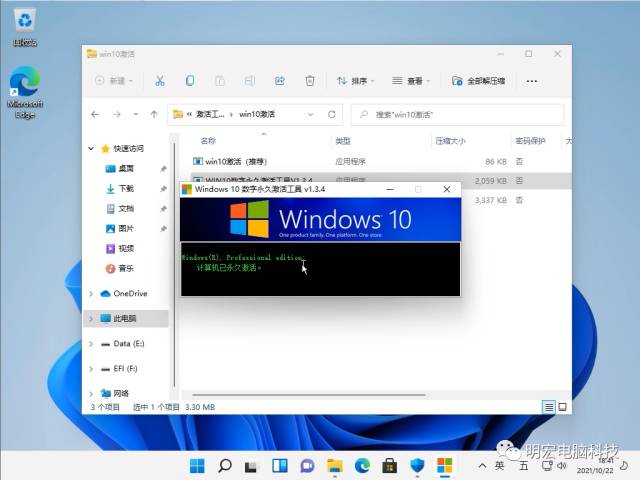Viewport: 640px width, 480px height.
Task: Collapse the 快速访问 quick access section
Action: click(x=91, y=149)
